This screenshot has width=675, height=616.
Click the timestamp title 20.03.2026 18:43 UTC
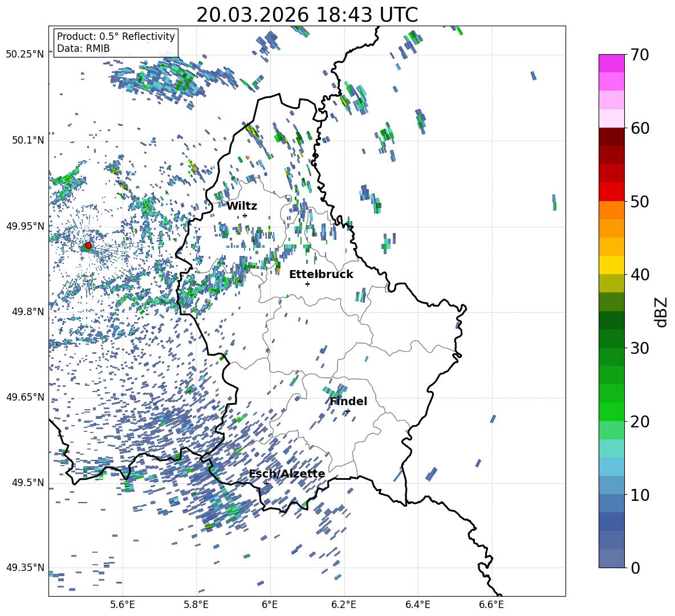click(x=307, y=15)
